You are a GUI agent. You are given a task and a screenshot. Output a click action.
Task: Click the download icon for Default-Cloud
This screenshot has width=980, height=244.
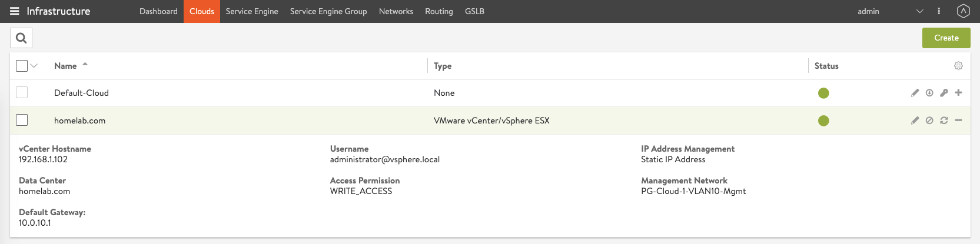pyautogui.click(x=929, y=93)
